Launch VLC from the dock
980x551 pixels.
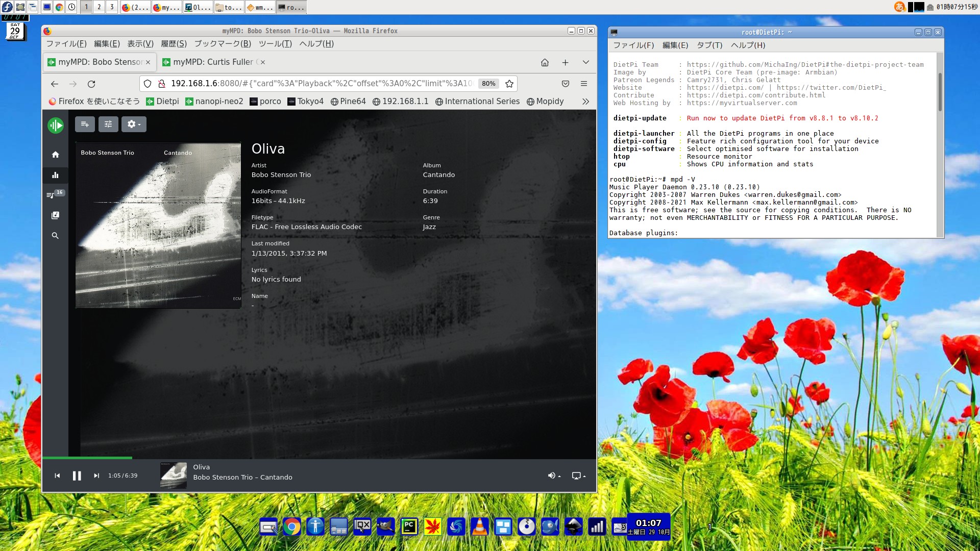pos(479,527)
